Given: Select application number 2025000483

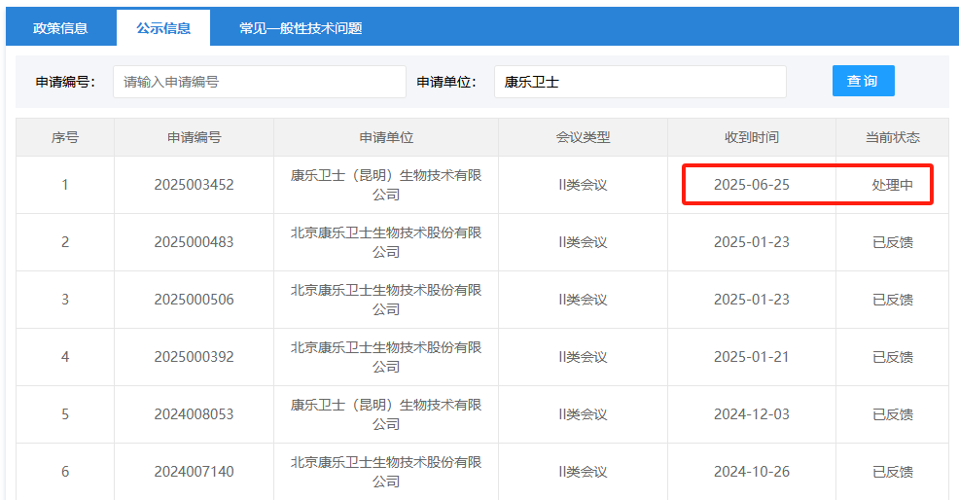Looking at the screenshot, I should 194,242.
